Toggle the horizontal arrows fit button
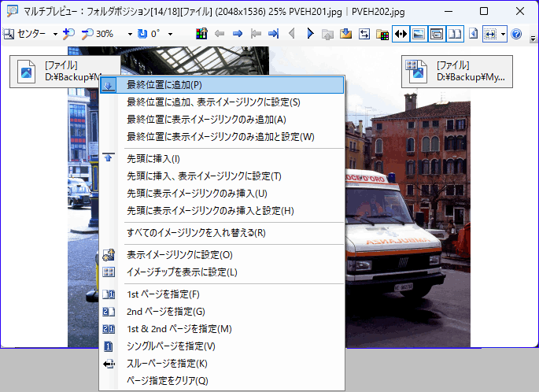This screenshot has width=539, height=392. (401, 34)
